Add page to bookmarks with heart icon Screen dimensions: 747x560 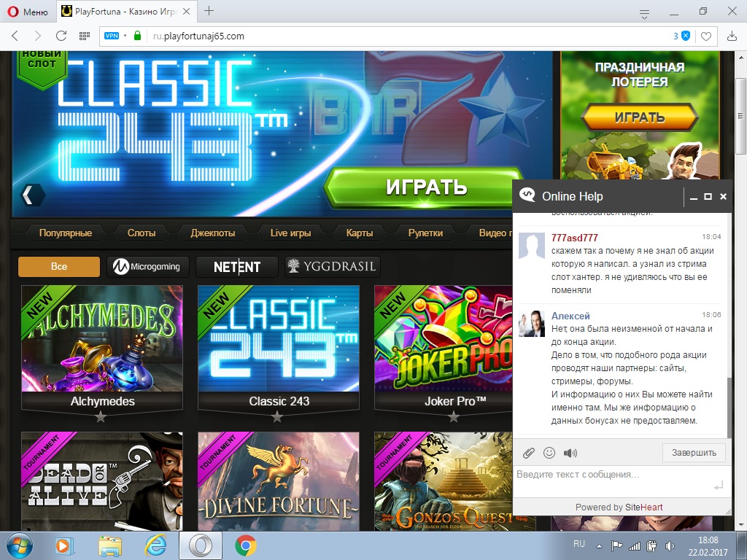point(706,36)
